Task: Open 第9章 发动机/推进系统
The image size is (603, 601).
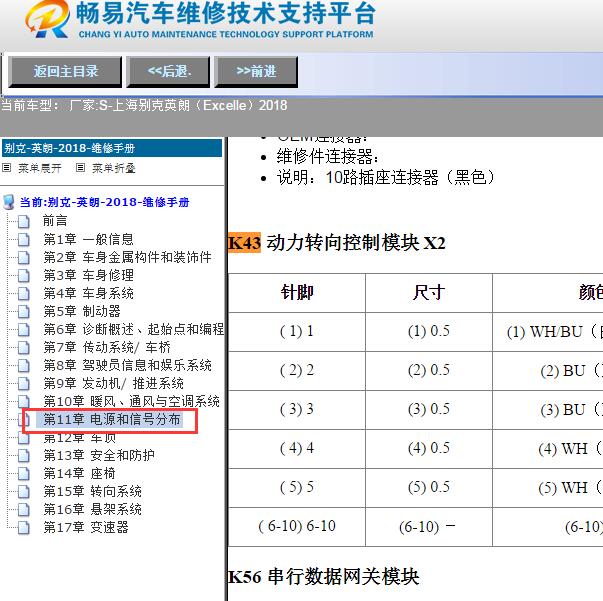Action: (113, 383)
